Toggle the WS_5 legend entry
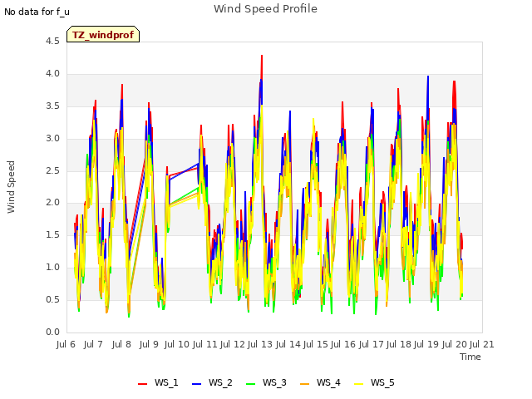The width and height of the screenshot is (532, 399). pos(374,382)
